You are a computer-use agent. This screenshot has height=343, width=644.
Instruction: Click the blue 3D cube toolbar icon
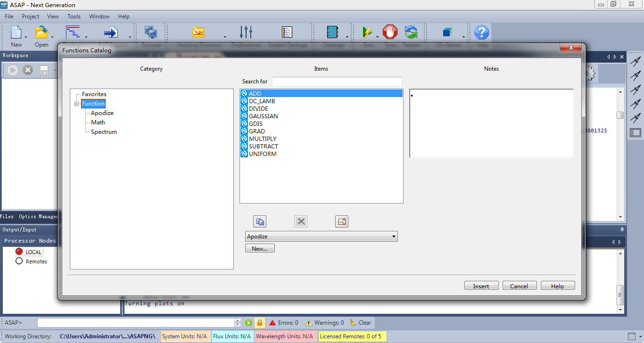point(447,33)
